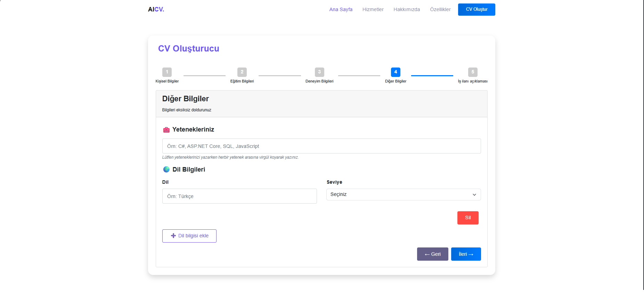Click the globe icon beside Dil Bilgileri

tap(166, 169)
